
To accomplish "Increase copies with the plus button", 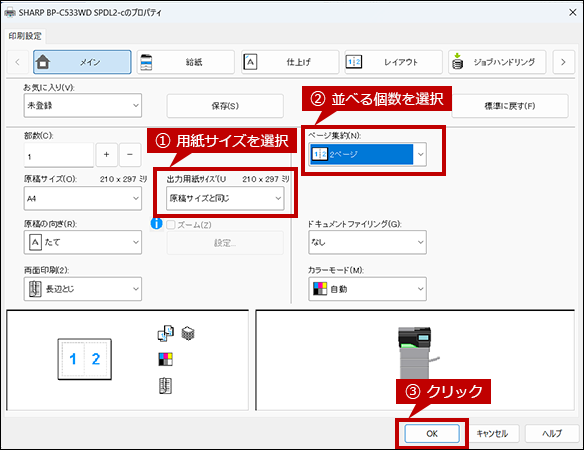I will click(x=107, y=154).
